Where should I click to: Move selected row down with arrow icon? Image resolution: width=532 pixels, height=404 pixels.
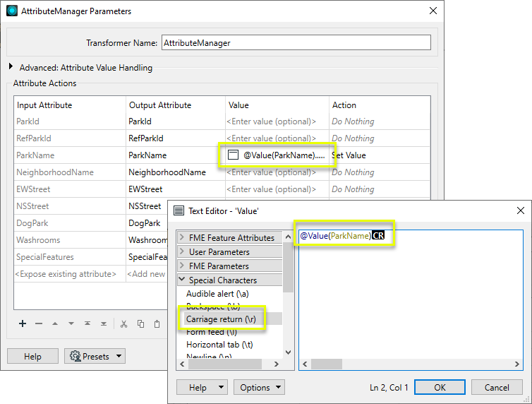tap(71, 323)
